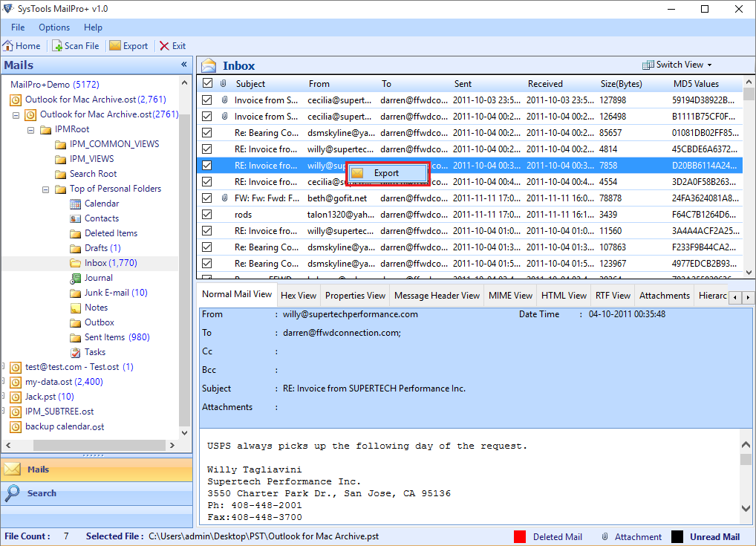Collapse the IPMRoot tree node
Viewport: 756px width, 546px height.
(x=31, y=130)
